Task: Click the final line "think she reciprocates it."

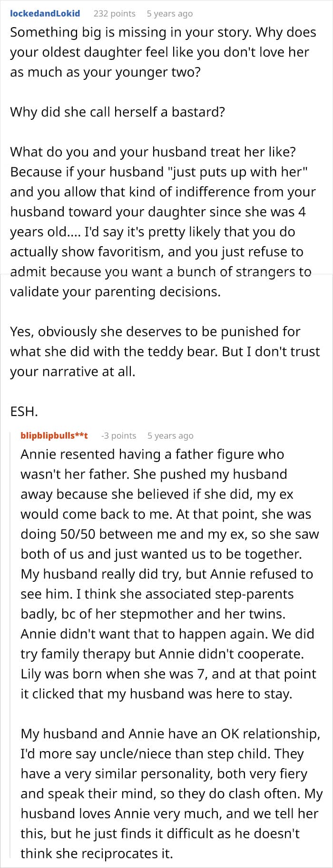Action: tap(97, 854)
